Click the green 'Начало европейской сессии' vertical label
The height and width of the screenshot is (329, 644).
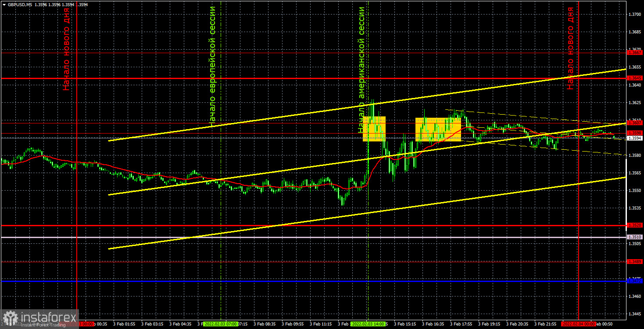pos(213,66)
